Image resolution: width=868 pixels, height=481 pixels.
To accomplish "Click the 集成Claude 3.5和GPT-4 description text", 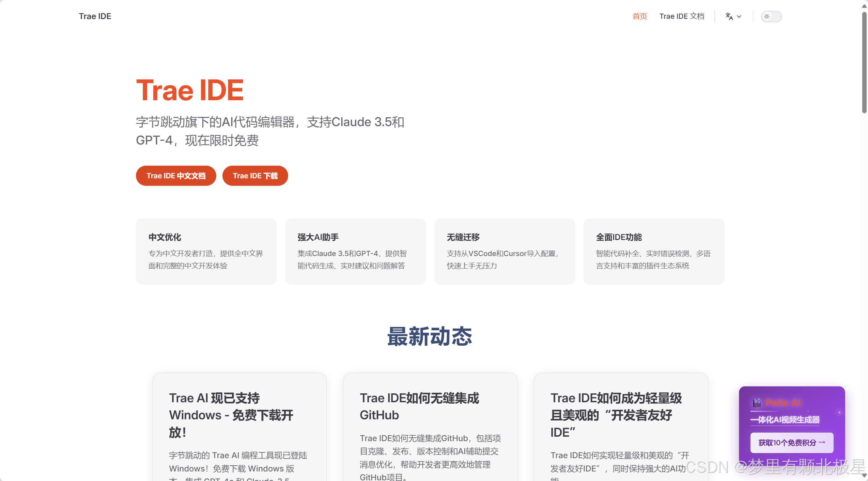I will point(352,259).
